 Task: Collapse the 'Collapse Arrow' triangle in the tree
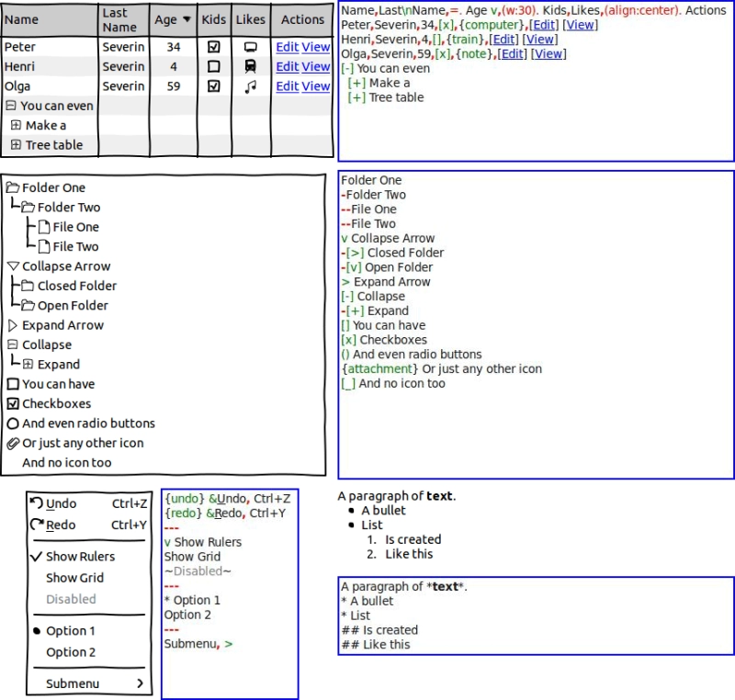point(14,266)
